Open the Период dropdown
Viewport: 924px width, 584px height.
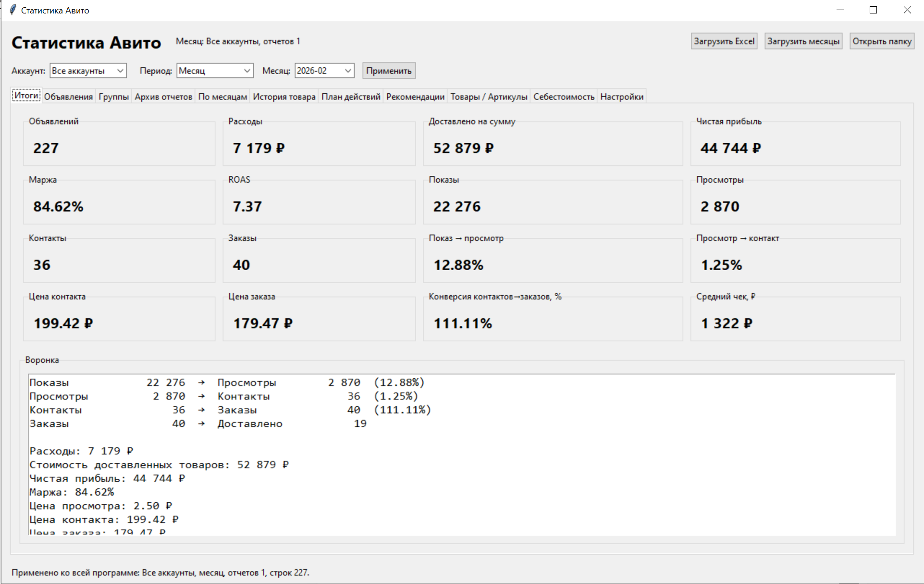(215, 71)
